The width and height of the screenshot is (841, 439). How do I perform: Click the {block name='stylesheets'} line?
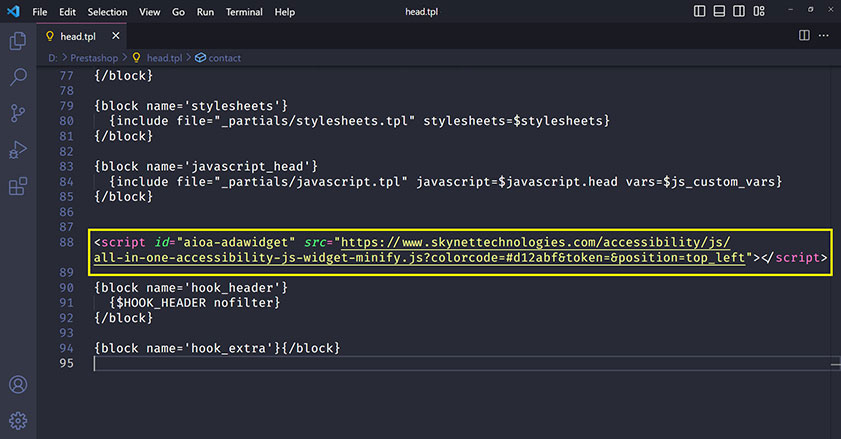click(191, 106)
